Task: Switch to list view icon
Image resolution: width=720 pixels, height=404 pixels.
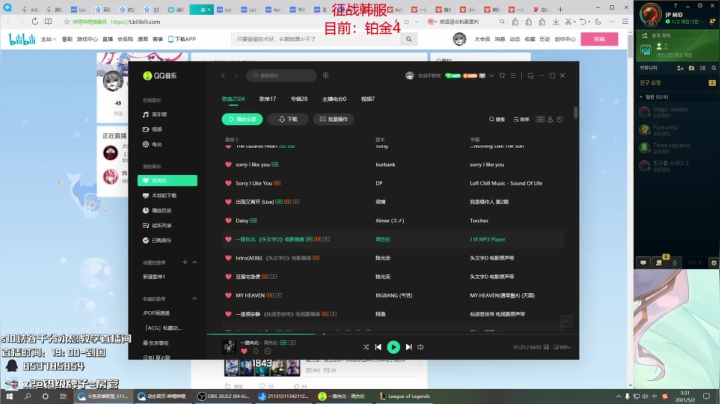Action: tap(540, 119)
